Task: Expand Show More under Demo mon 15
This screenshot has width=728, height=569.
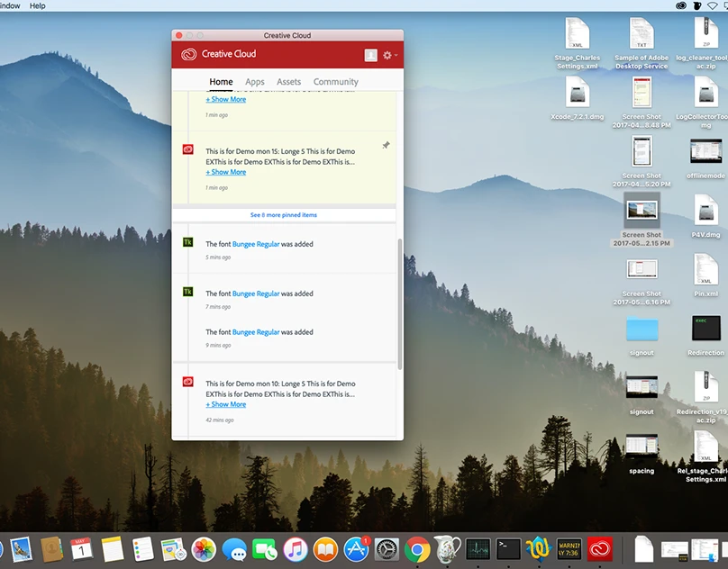Action: [x=226, y=172]
